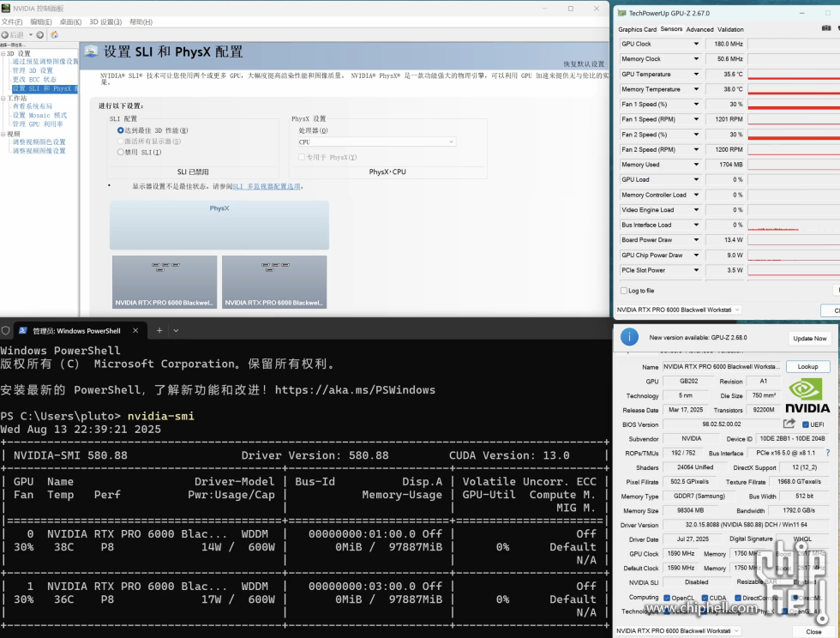Click the BIOS share/export arrow icon in GPU-Z
840x638 pixels.
click(789, 424)
